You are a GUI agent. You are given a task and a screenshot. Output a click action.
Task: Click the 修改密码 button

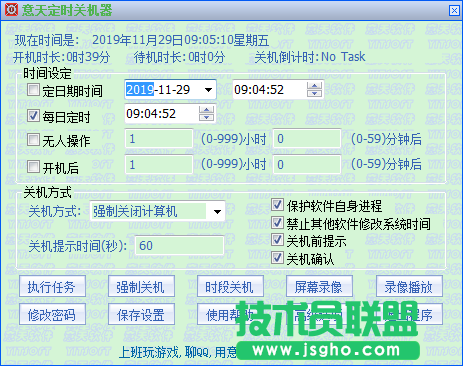(x=52, y=314)
